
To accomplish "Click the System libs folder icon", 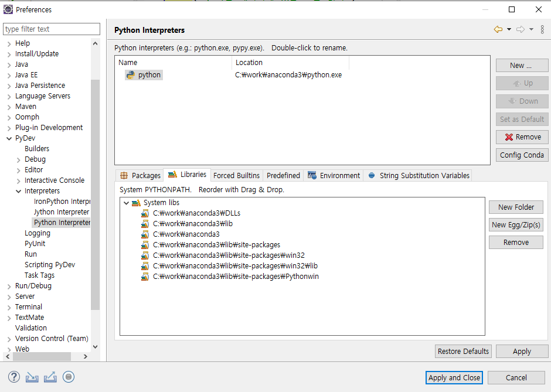I will click(136, 203).
